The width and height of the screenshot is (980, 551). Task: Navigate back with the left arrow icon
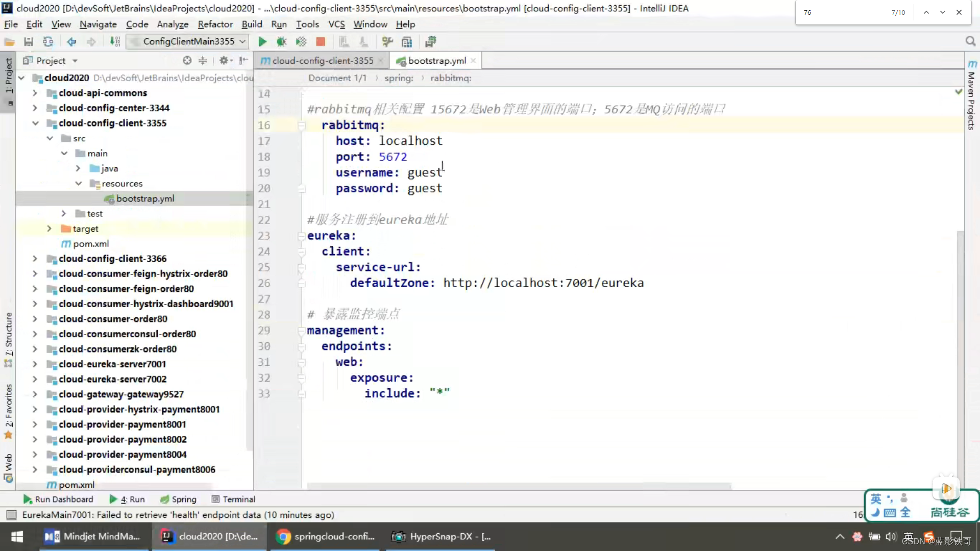coord(71,42)
